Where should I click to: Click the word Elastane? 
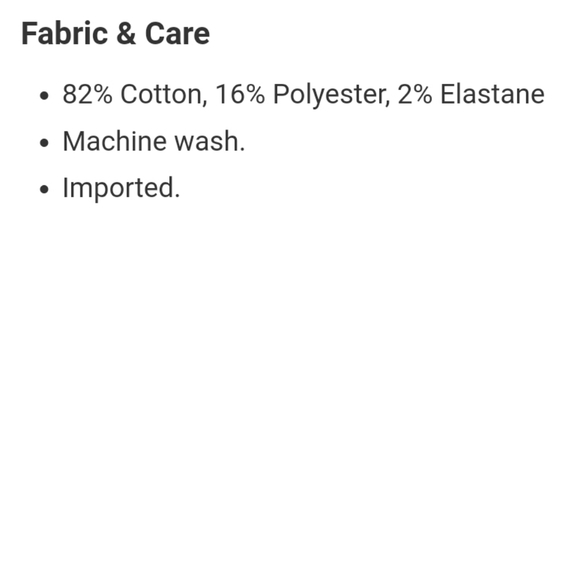pos(492,94)
